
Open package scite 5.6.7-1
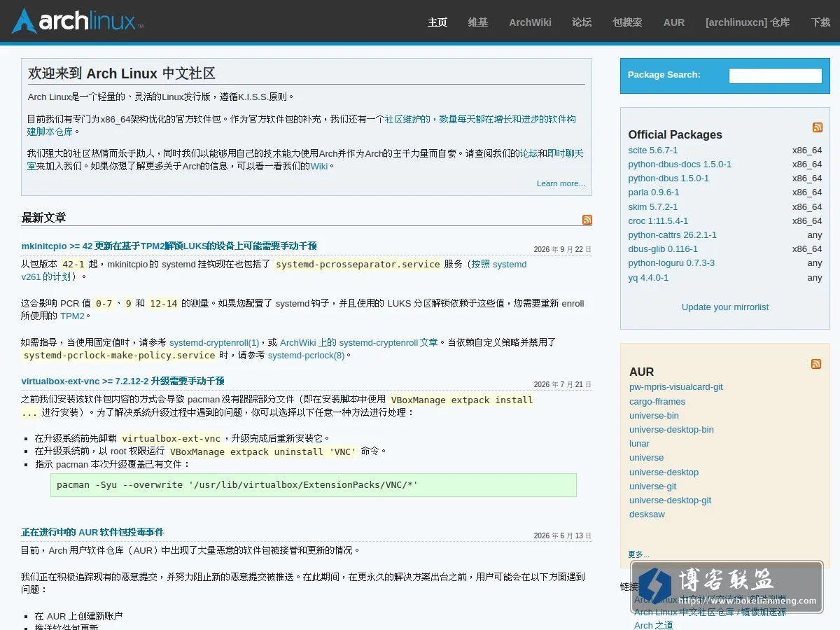653,150
